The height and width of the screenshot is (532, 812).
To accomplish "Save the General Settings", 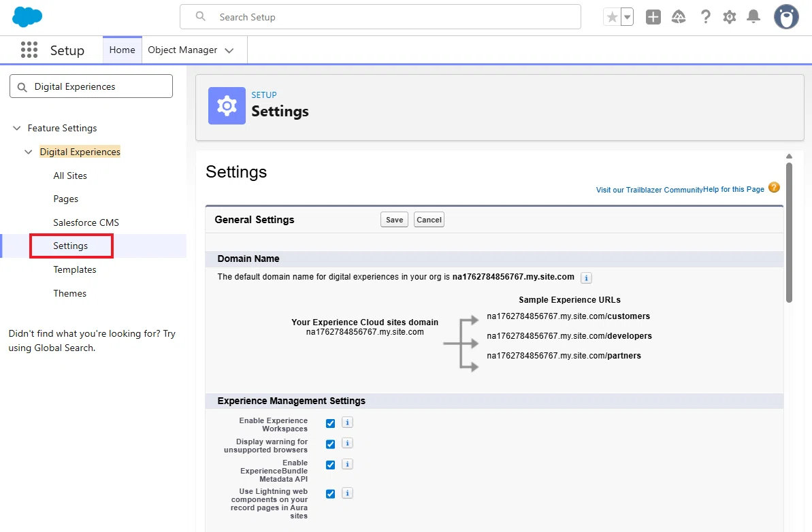I will pyautogui.click(x=395, y=220).
